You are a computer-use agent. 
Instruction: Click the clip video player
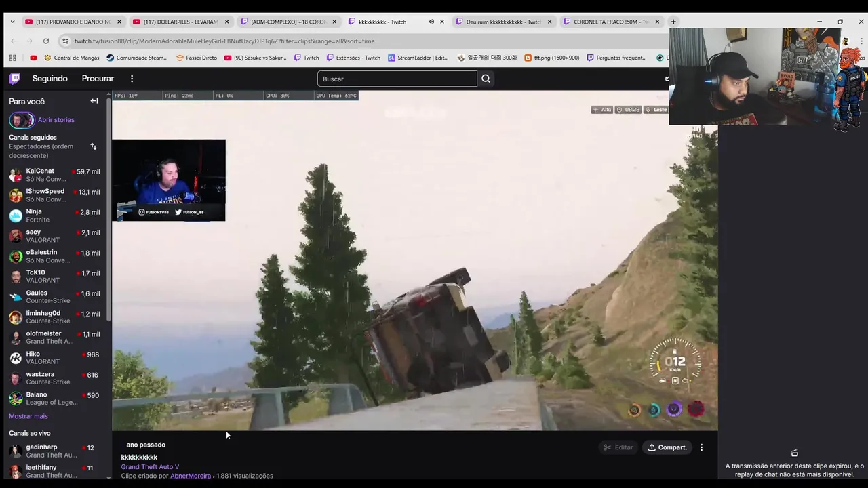coord(414,260)
